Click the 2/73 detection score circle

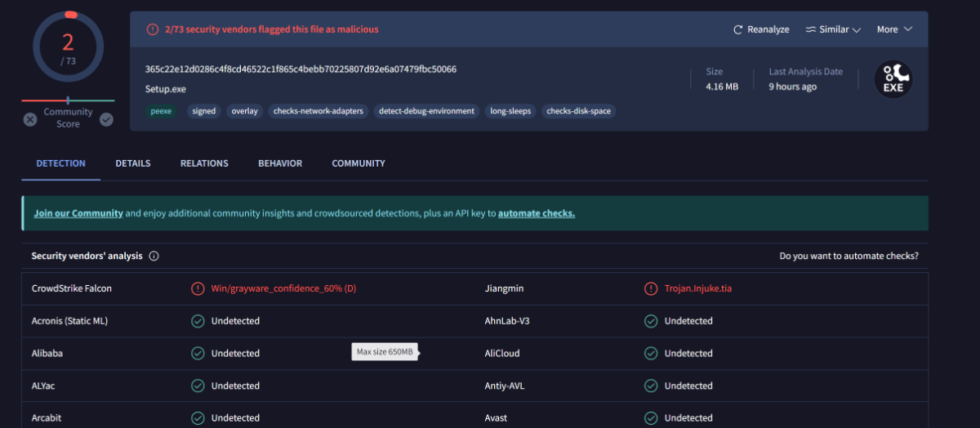[68, 47]
